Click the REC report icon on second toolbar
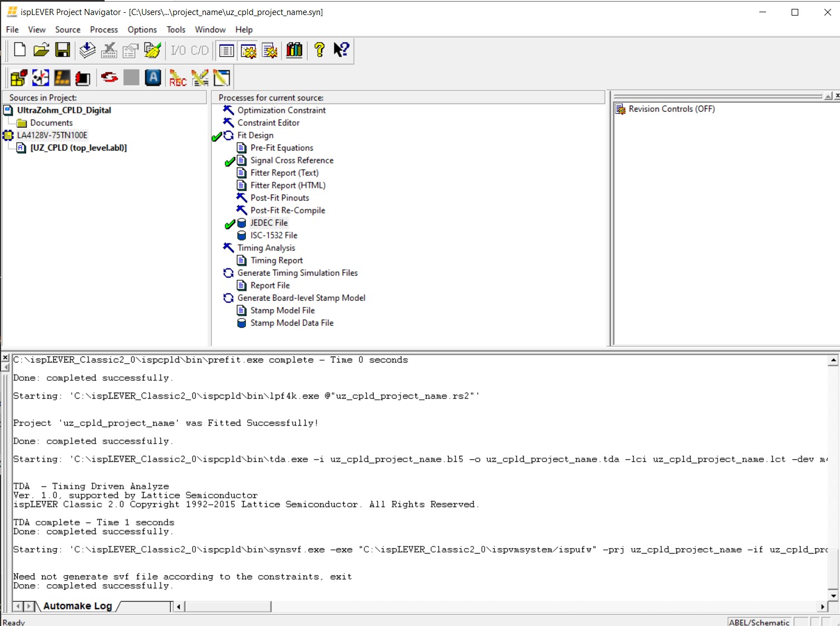The image size is (840, 626). coord(177,77)
